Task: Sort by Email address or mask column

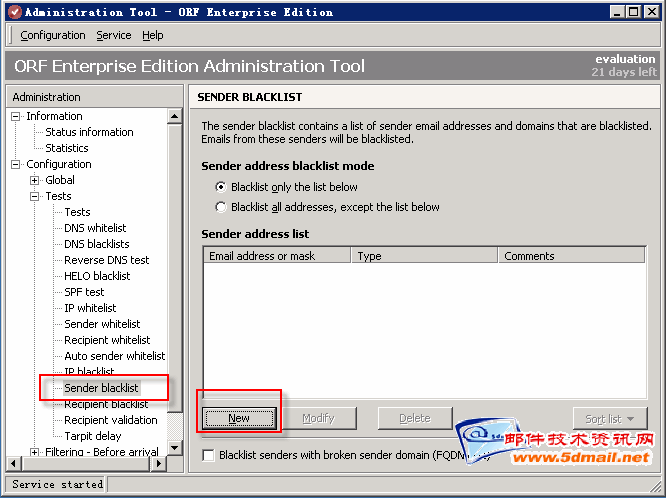Action: [276, 256]
